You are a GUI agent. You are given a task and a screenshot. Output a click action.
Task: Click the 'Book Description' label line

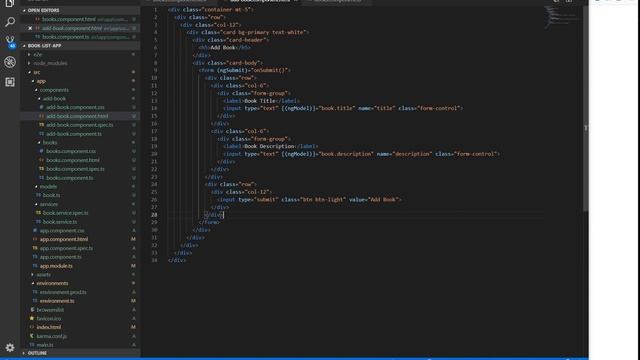(270, 147)
